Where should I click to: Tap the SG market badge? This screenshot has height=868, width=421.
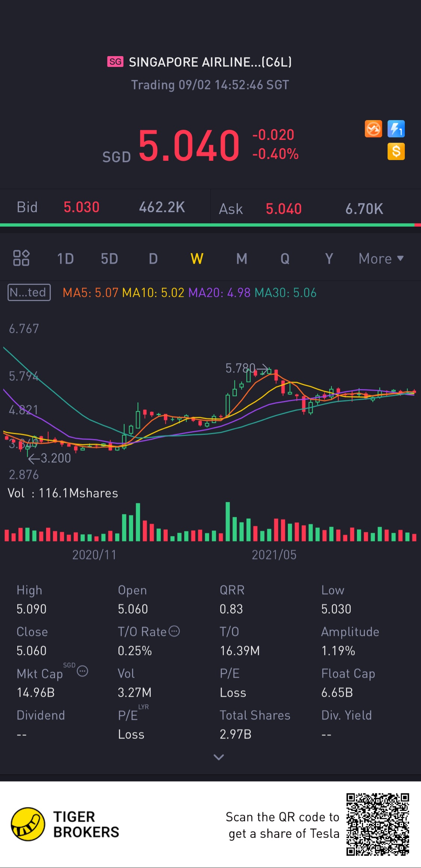coord(115,62)
